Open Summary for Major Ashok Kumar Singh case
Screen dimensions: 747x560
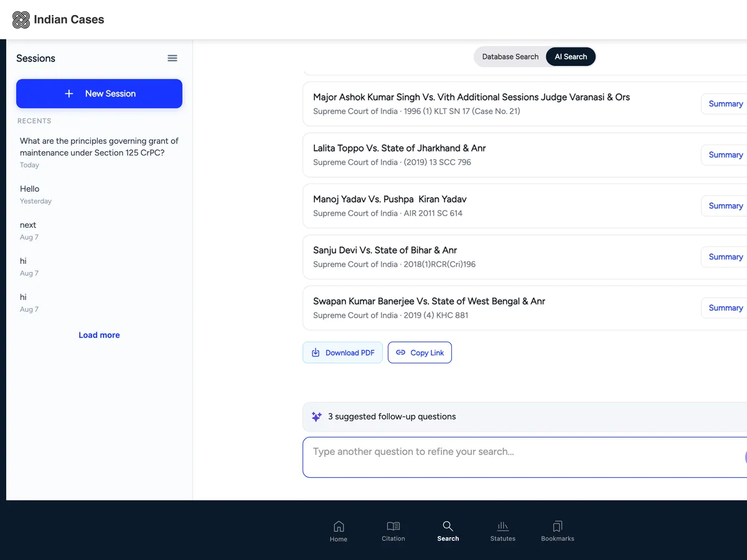(725, 104)
